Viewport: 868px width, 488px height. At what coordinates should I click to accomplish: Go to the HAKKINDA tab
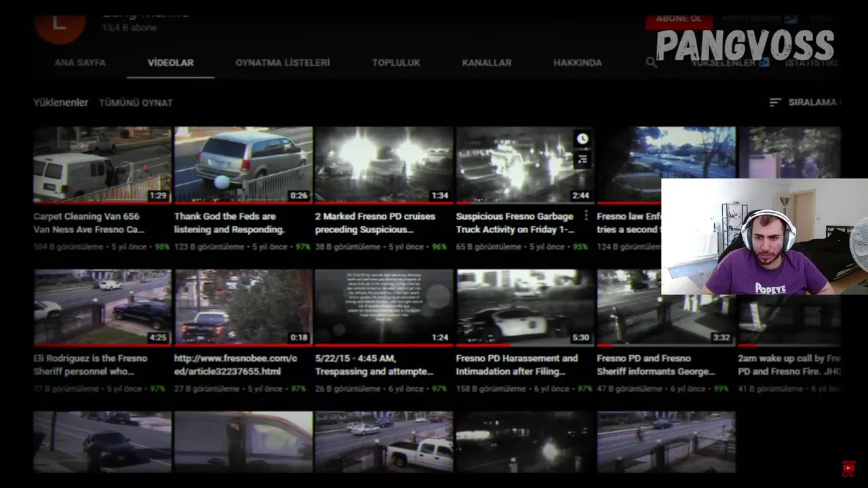pyautogui.click(x=578, y=62)
